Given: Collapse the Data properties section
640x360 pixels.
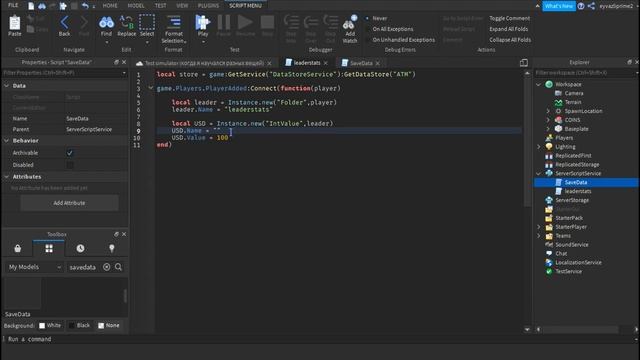Looking at the screenshot, I should coord(7,86).
